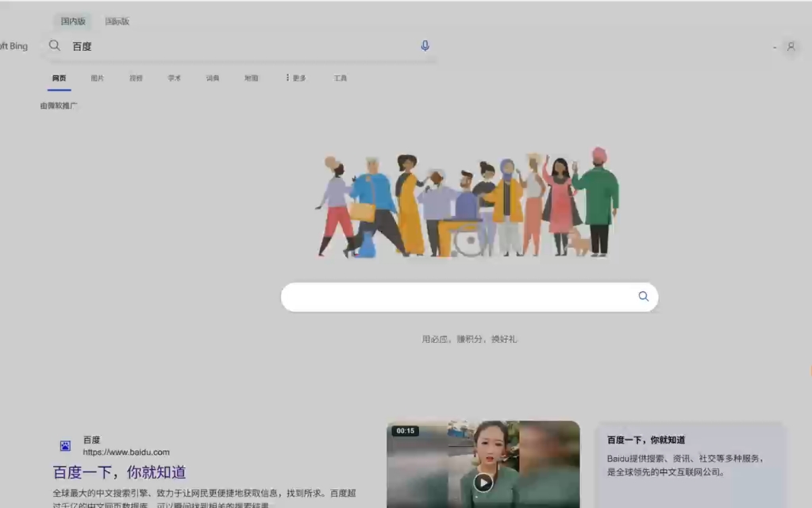Click the magnifier icon beside the 百度 query
812x508 pixels.
tap(55, 45)
